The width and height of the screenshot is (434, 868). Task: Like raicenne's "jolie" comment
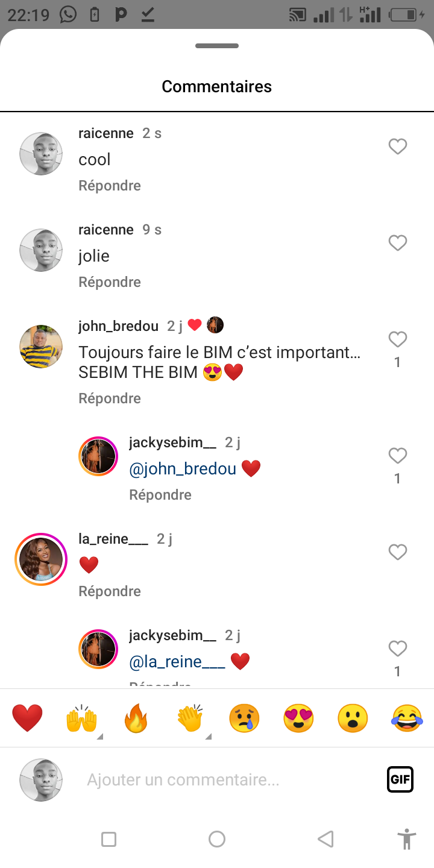tap(397, 243)
